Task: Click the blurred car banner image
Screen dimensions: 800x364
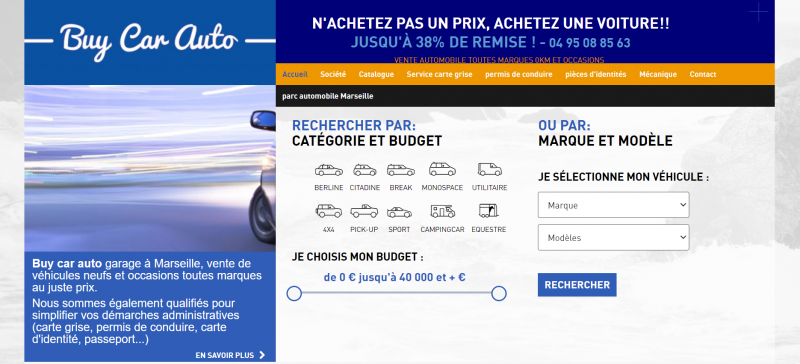Action: (x=150, y=168)
